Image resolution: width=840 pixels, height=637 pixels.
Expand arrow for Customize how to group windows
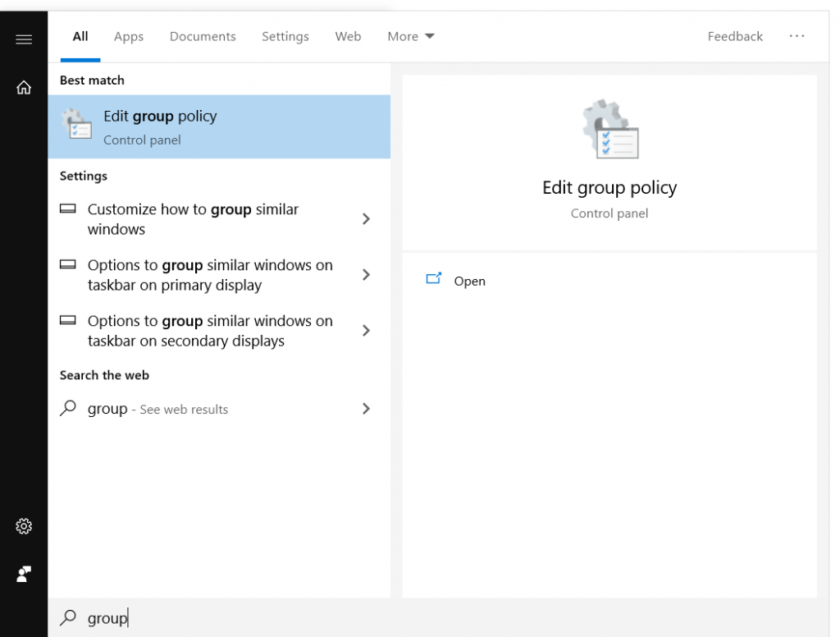click(366, 219)
